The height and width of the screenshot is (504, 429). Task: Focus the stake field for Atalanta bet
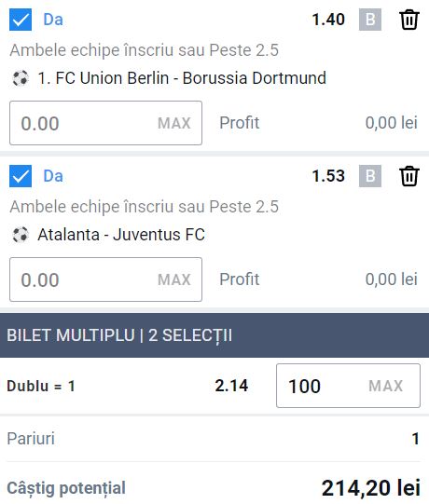[106, 279]
